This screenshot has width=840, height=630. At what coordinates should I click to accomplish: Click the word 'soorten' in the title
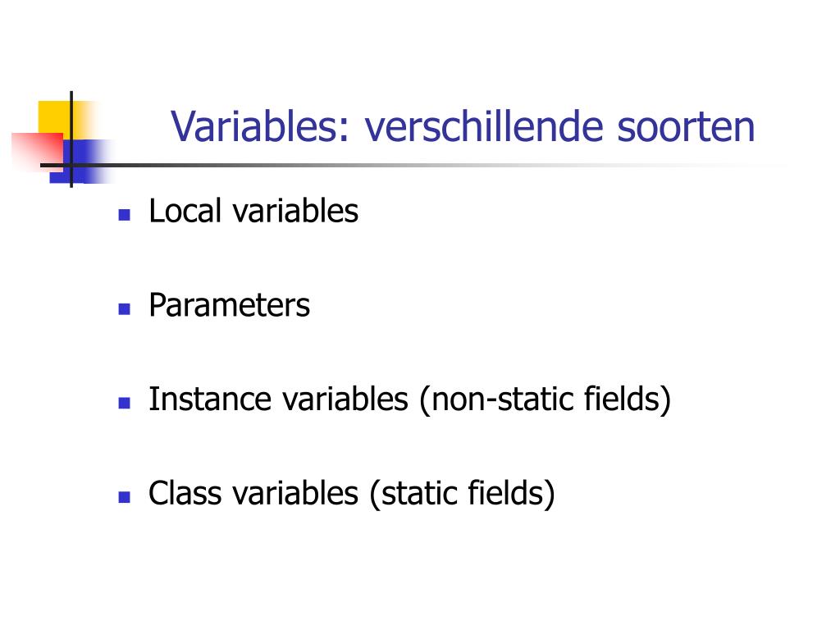click(687, 127)
